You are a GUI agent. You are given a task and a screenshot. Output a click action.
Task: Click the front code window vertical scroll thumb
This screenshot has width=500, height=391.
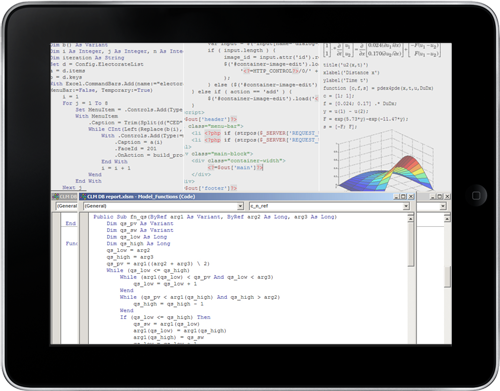click(411, 244)
